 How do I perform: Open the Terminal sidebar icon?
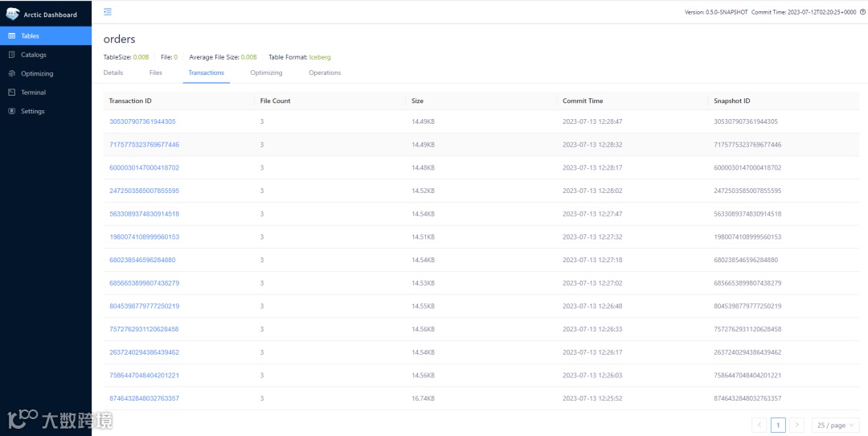pyautogui.click(x=11, y=93)
